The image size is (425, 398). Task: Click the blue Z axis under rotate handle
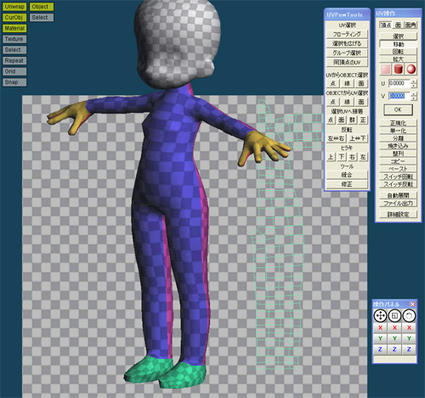(x=409, y=349)
